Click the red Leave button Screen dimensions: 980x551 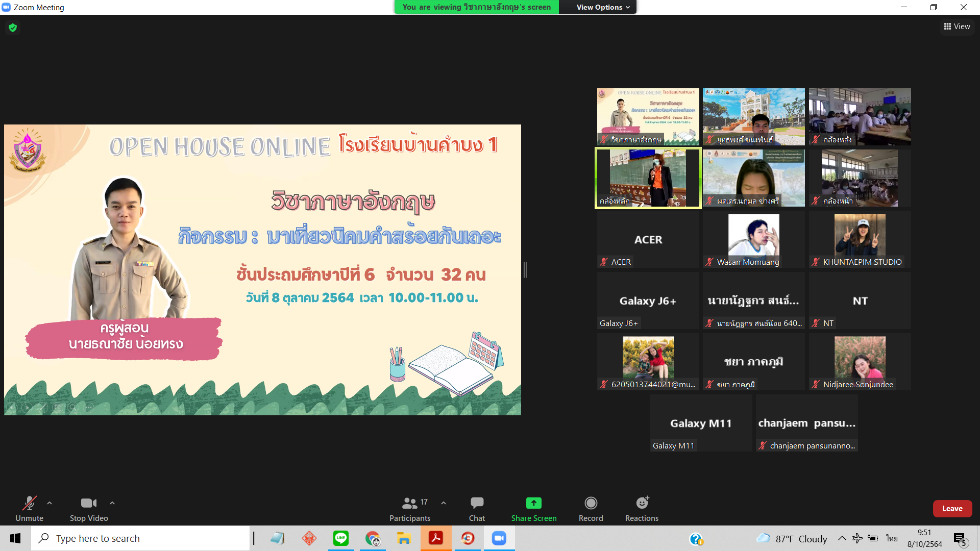click(x=952, y=509)
